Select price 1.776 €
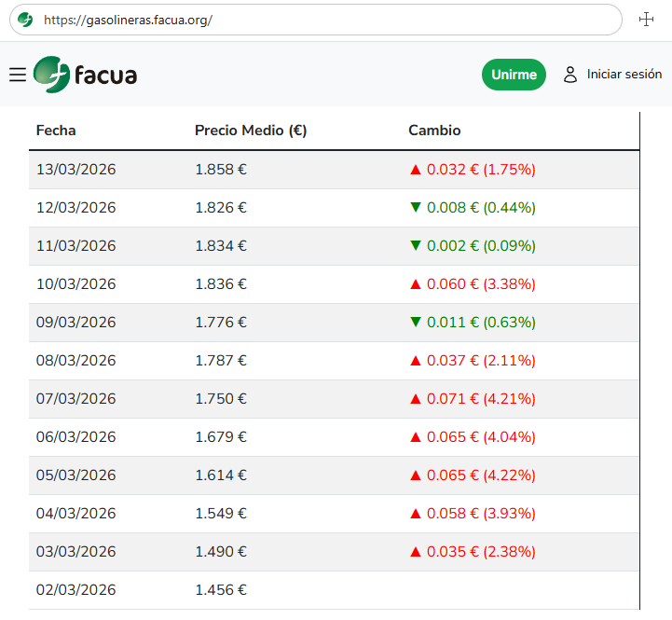This screenshot has width=672, height=620. point(221,322)
